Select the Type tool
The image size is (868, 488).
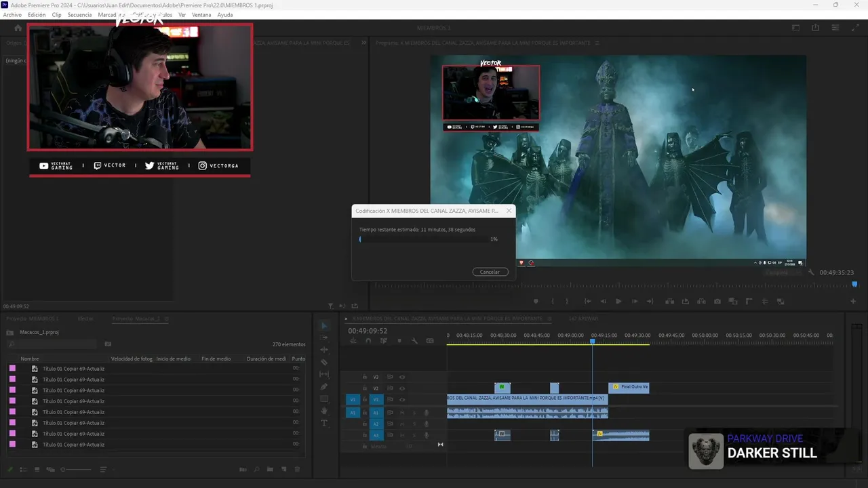coord(324,423)
